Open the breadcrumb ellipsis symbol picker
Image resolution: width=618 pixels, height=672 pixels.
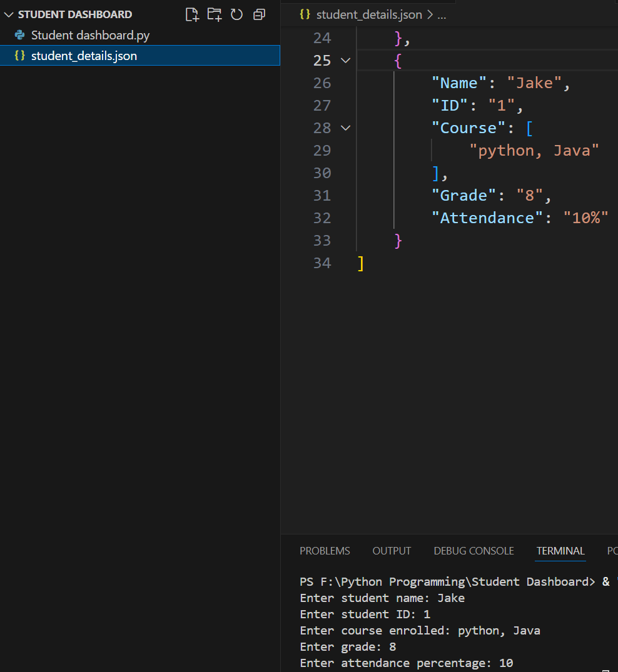pyautogui.click(x=441, y=14)
